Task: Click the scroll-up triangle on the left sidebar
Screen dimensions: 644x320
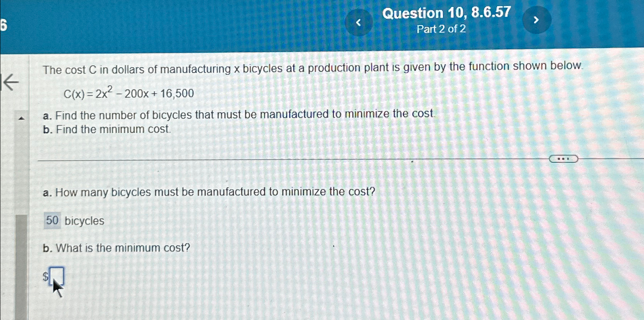Action: click(x=21, y=119)
